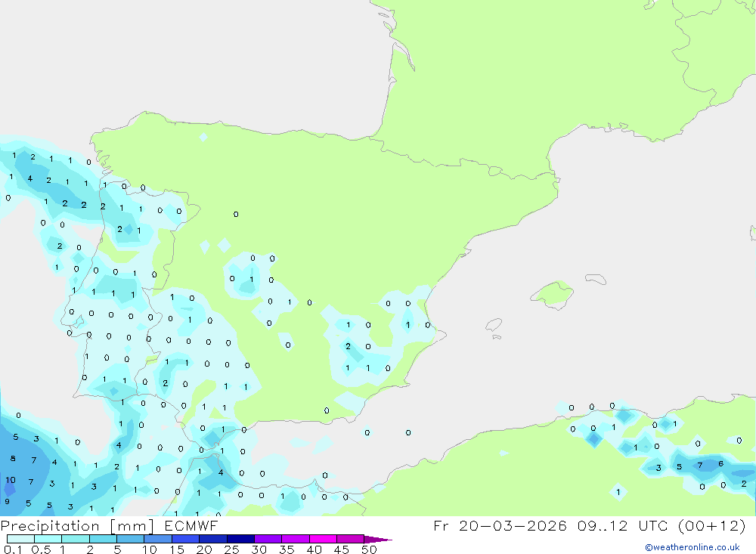Click the '(00+12)' forecast run text

click(711, 525)
